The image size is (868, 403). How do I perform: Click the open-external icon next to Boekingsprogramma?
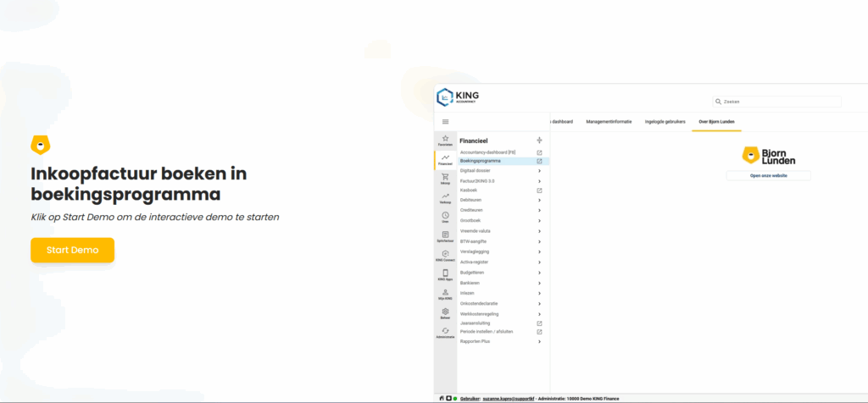click(539, 162)
